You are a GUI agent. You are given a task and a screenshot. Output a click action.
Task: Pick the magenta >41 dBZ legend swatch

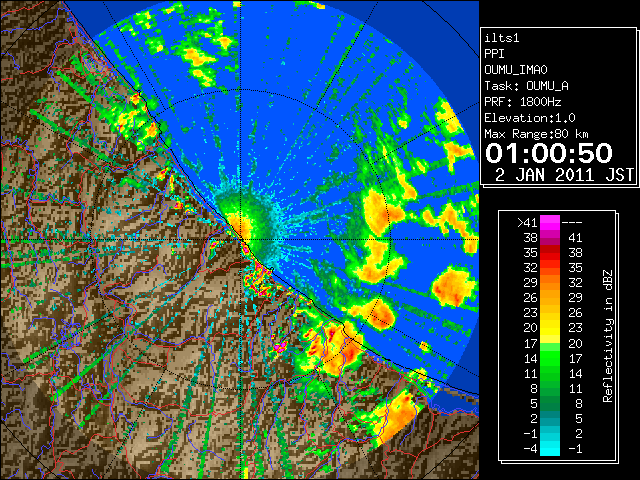pos(550,223)
